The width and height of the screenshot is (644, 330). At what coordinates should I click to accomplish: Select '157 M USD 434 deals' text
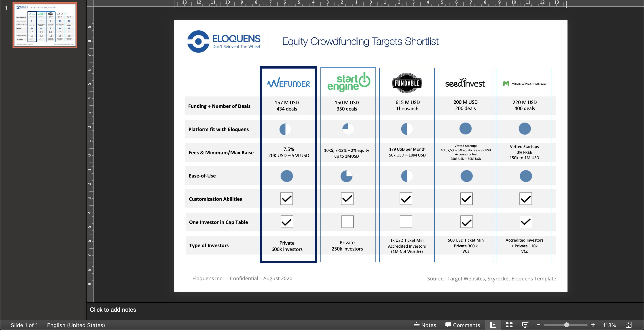click(x=287, y=106)
